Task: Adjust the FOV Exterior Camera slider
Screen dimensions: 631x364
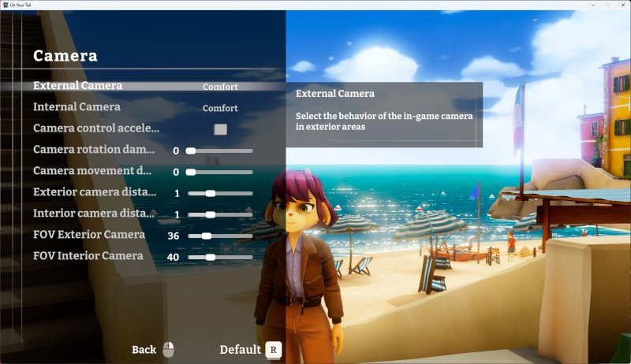Action: click(x=219, y=236)
